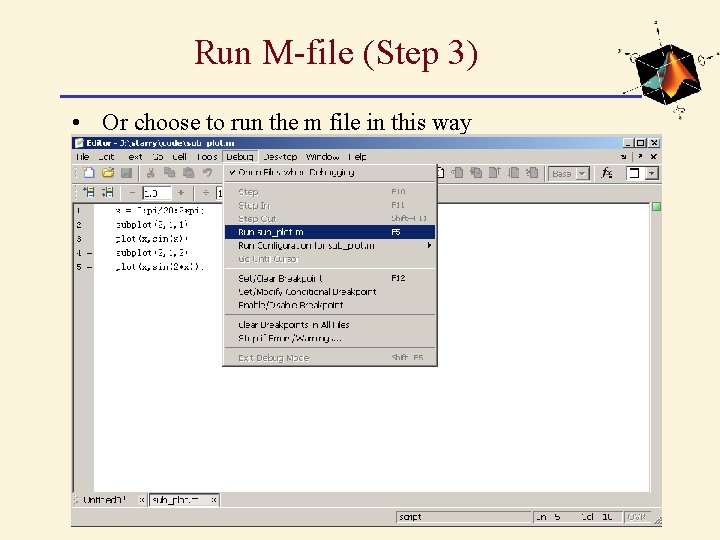Click the Copy icon in the editor toolbar
Screen dimensions: 720x540
tap(169, 173)
